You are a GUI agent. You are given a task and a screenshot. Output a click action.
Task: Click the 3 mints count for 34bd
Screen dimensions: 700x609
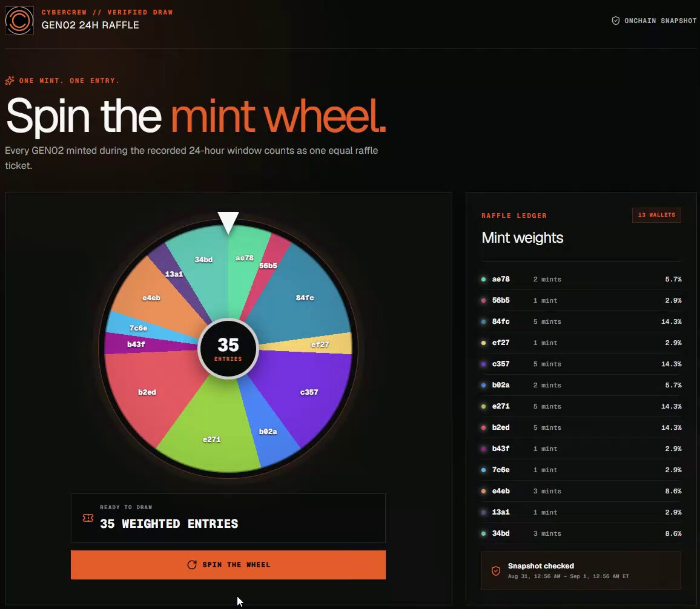(x=547, y=533)
